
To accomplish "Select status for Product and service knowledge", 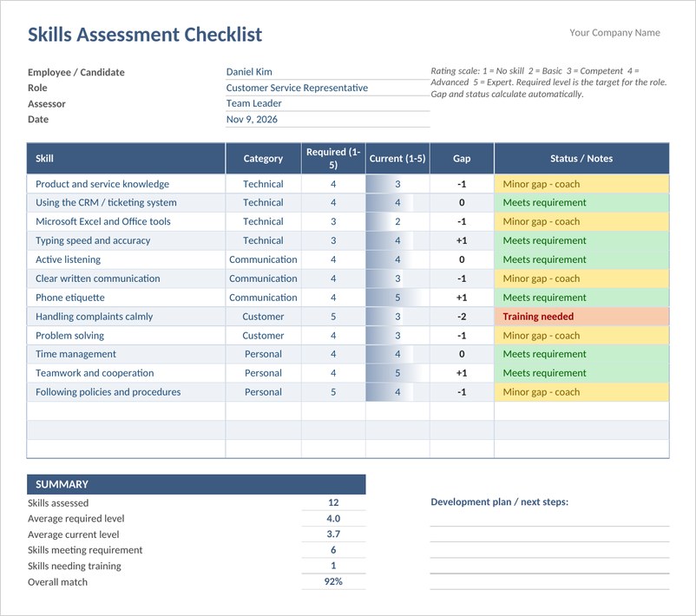I will click(581, 184).
